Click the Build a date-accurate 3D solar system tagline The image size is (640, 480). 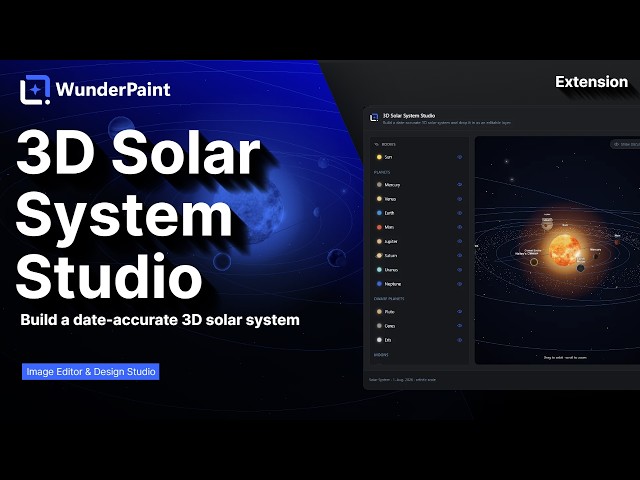[x=160, y=320]
